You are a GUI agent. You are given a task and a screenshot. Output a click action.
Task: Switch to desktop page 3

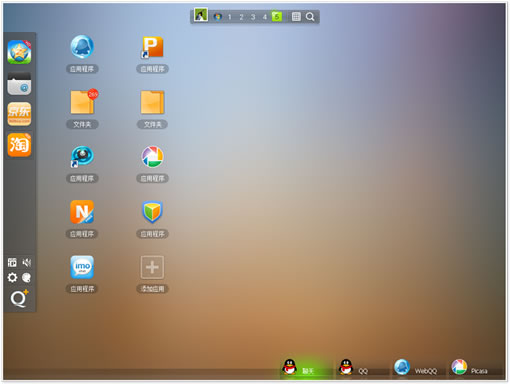pos(253,17)
